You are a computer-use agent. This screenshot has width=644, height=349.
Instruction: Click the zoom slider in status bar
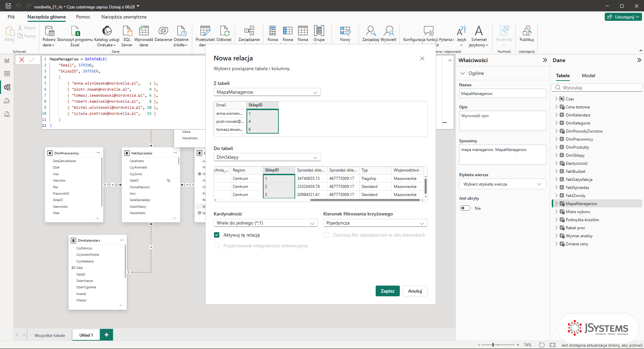[493, 345]
